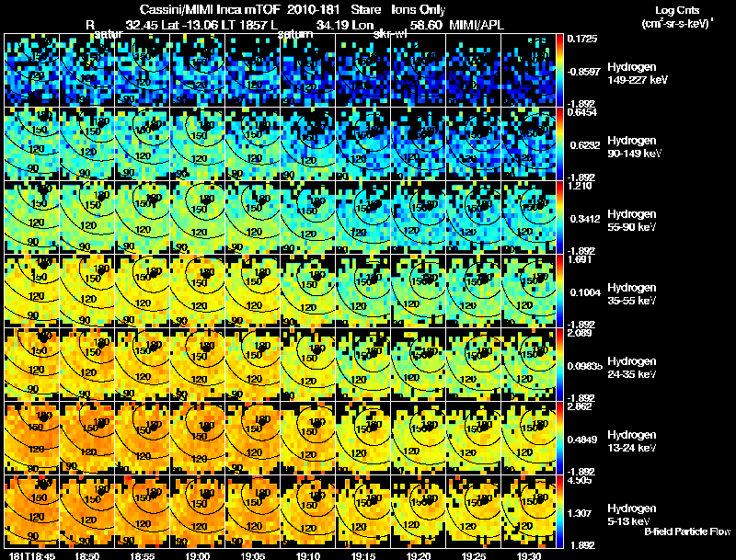Click the 'Hydrogen 90-149 keV' row label
The height and width of the screenshot is (560, 736).
[635, 147]
